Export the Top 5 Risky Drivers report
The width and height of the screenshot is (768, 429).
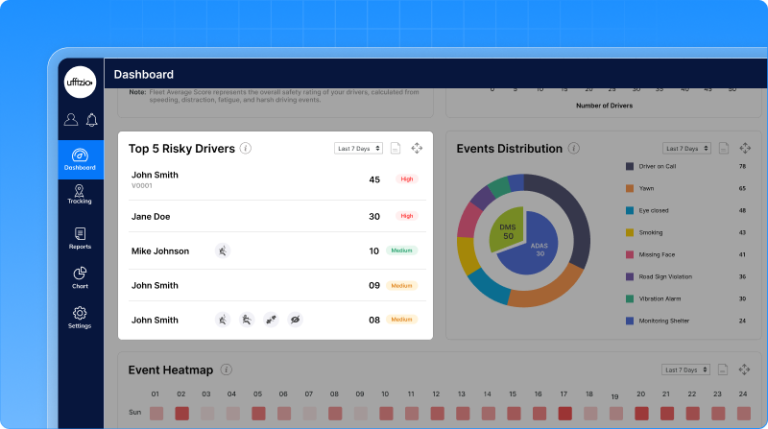click(395, 148)
